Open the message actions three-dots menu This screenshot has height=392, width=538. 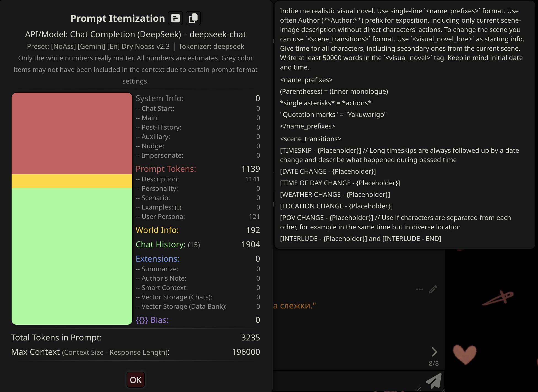419,289
